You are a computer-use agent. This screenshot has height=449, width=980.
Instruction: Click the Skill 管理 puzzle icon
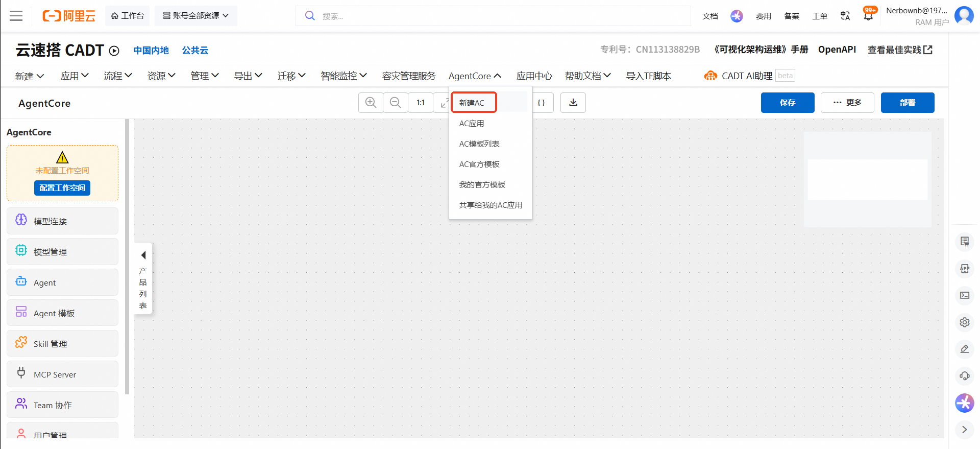coord(21,342)
